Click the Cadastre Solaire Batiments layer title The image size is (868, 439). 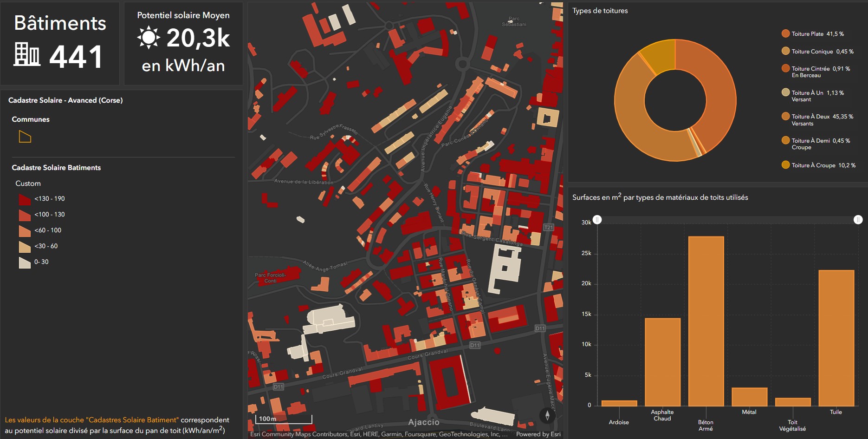[x=56, y=168]
